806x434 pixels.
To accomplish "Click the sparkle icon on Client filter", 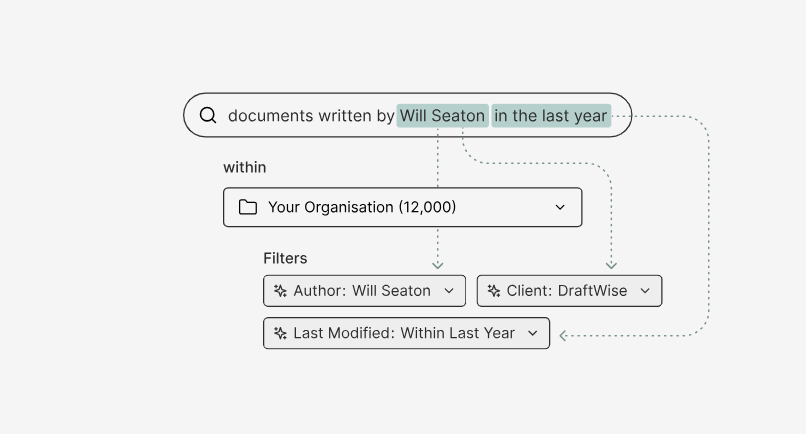I will tap(494, 291).
